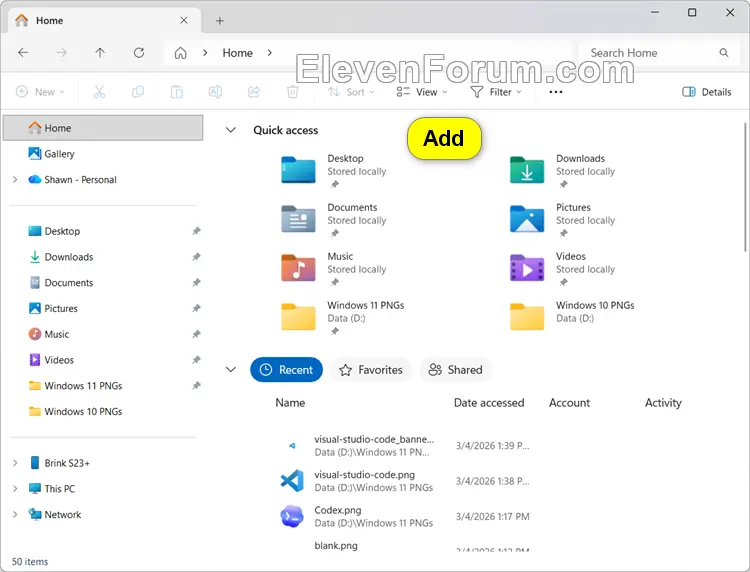
Task: Toggle the Details pane
Action: point(706,92)
